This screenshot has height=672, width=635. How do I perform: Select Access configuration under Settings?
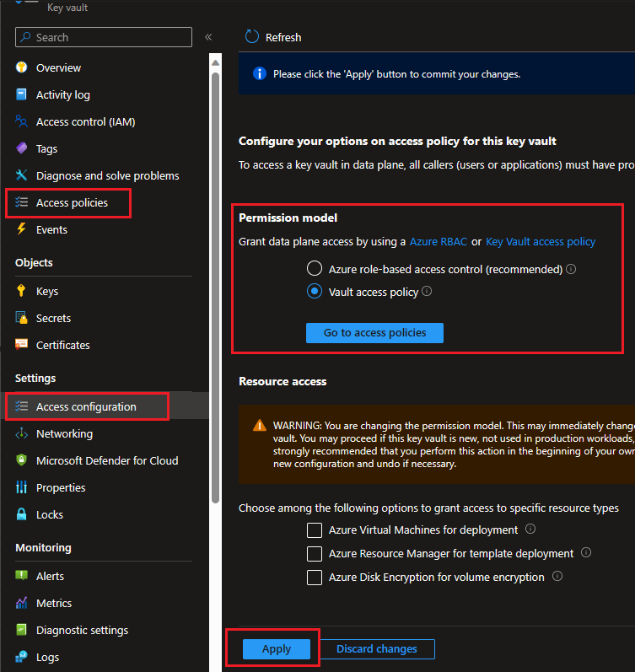[x=86, y=406]
